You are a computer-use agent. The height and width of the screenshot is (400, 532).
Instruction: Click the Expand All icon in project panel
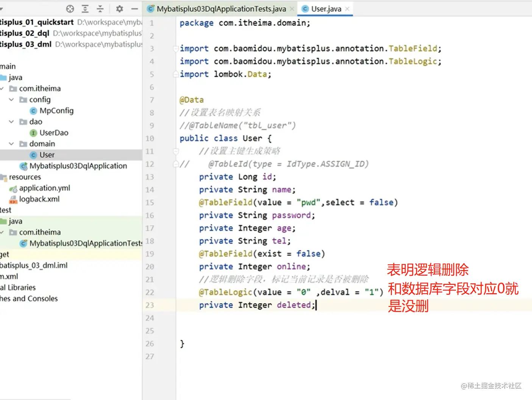(x=86, y=9)
